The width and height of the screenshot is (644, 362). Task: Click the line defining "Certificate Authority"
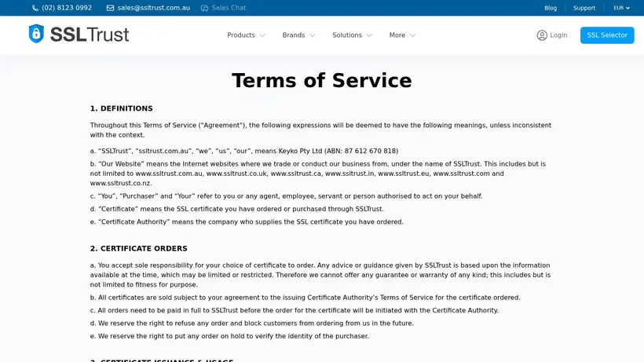click(247, 221)
